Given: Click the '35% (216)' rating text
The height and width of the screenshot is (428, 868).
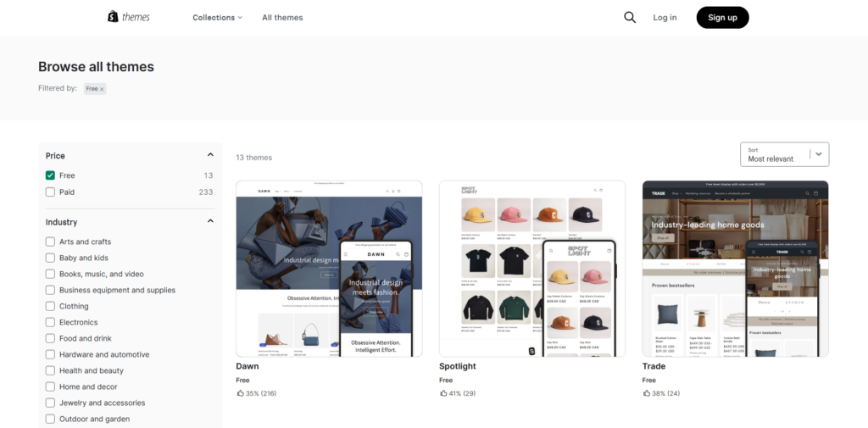Looking at the screenshot, I should (261, 393).
